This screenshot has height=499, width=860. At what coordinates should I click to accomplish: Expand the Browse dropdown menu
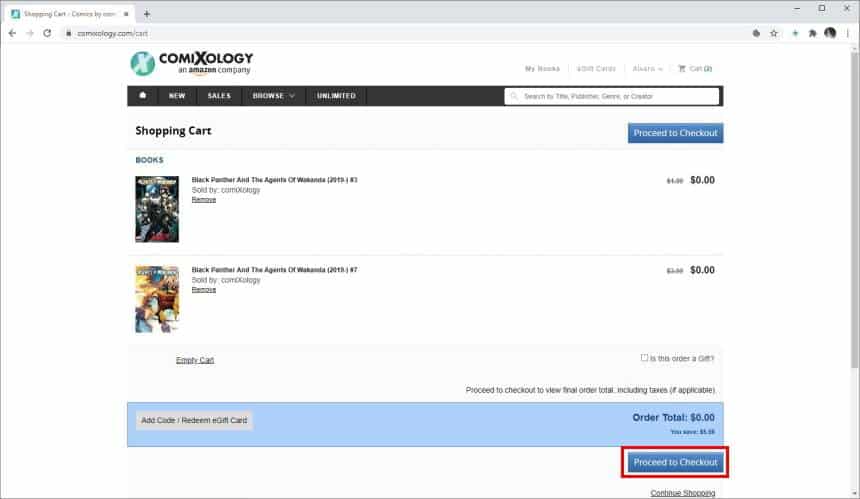coord(274,95)
